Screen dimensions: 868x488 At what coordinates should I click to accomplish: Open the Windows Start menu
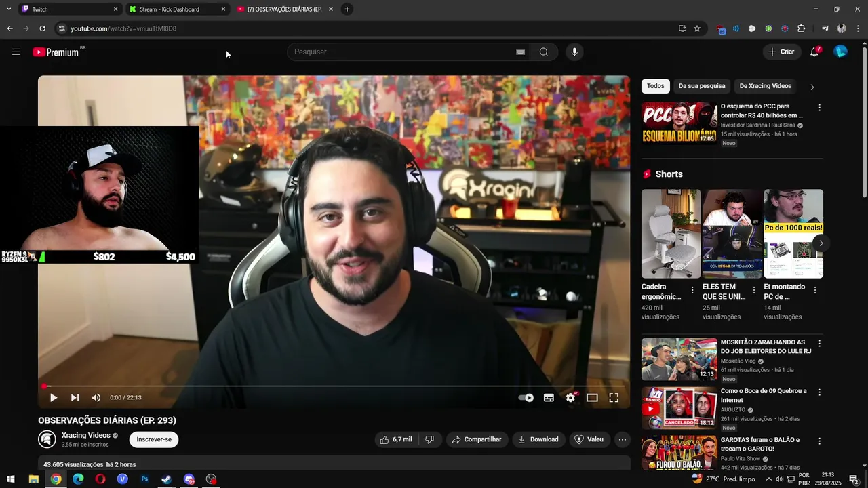11,479
